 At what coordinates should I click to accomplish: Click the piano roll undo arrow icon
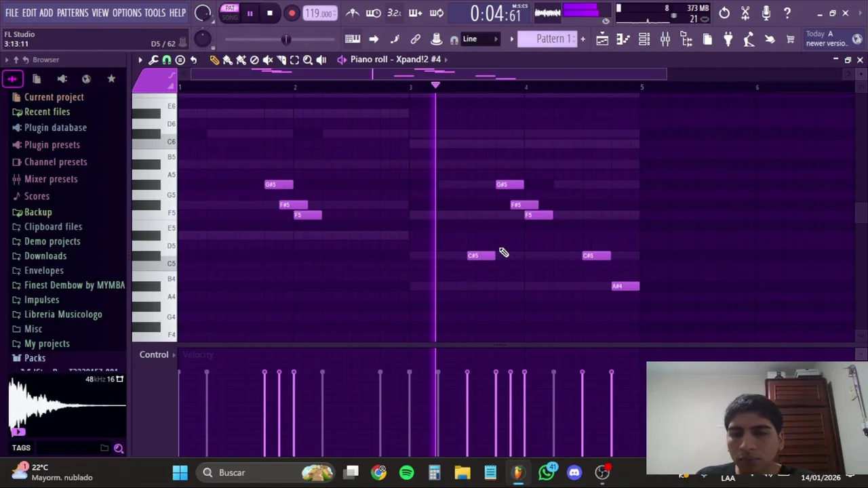193,60
